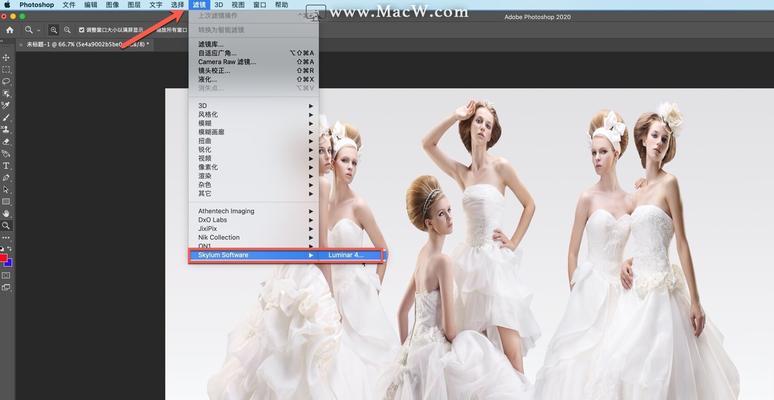This screenshot has width=774, height=400.
Task: Open the 3D menu in menu bar
Action: 218,5
